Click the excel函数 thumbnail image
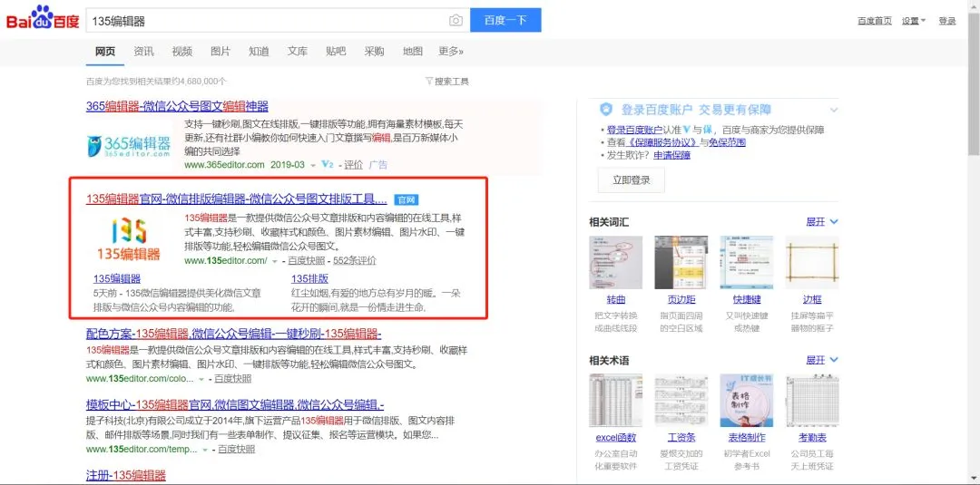 coord(615,401)
